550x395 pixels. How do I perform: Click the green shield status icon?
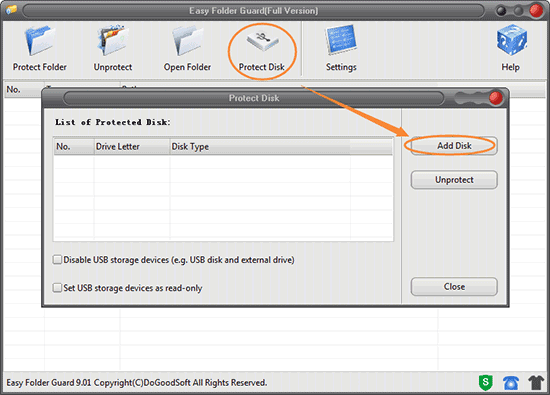[x=486, y=382]
